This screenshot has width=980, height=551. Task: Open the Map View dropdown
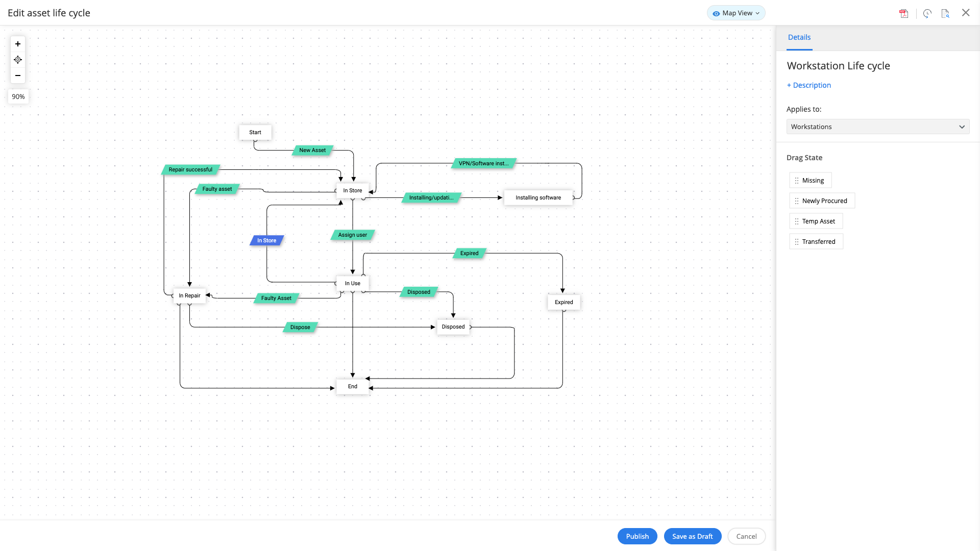pos(758,13)
